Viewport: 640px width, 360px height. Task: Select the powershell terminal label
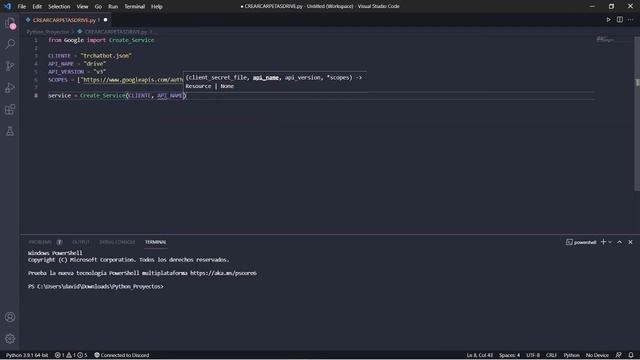(x=581, y=242)
